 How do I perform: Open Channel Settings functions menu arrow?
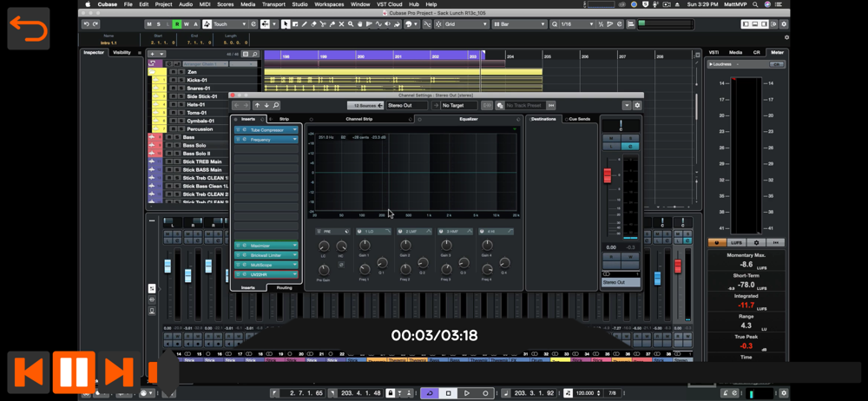point(627,105)
